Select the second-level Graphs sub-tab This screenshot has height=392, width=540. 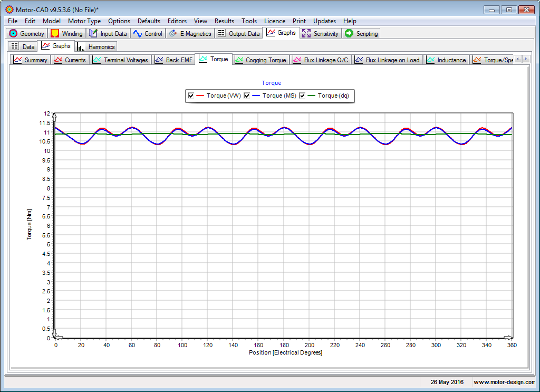[x=56, y=46]
